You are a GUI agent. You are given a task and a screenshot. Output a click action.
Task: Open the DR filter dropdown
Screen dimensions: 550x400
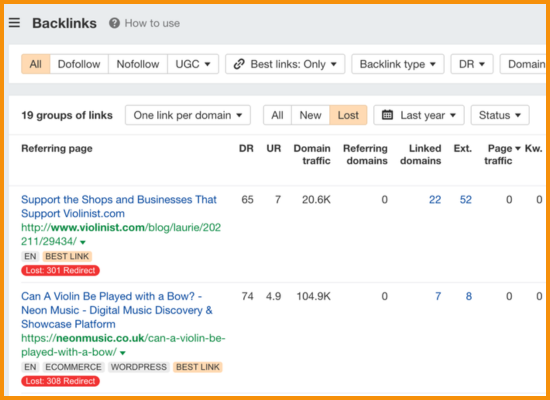coord(472,64)
